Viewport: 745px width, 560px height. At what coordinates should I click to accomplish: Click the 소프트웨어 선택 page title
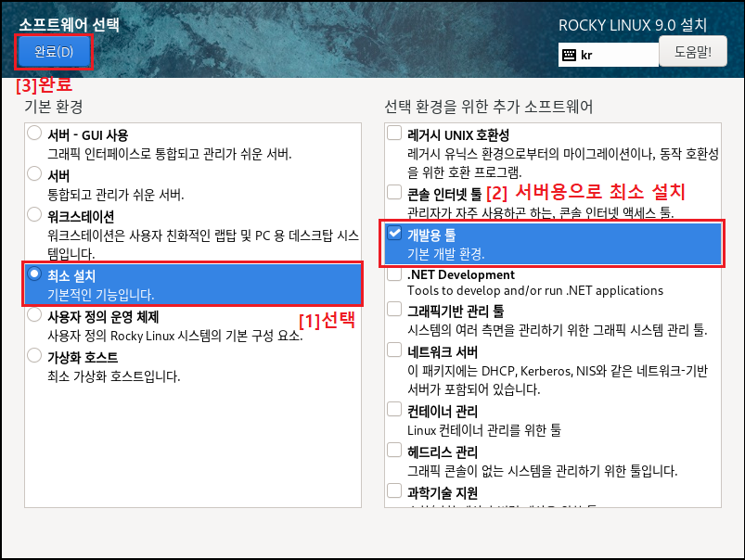click(69, 24)
